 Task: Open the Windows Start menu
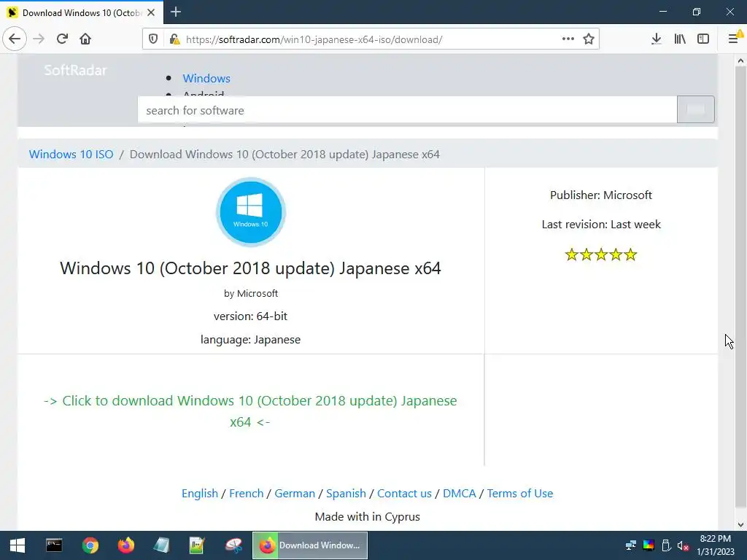pyautogui.click(x=18, y=545)
